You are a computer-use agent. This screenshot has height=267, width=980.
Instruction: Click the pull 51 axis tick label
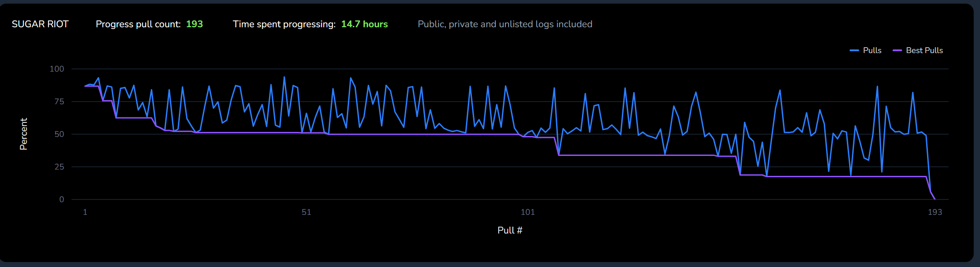(307, 212)
